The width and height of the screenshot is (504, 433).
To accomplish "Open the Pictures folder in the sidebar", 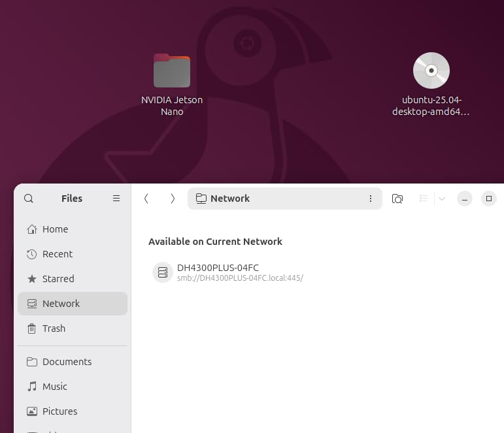I will point(59,411).
